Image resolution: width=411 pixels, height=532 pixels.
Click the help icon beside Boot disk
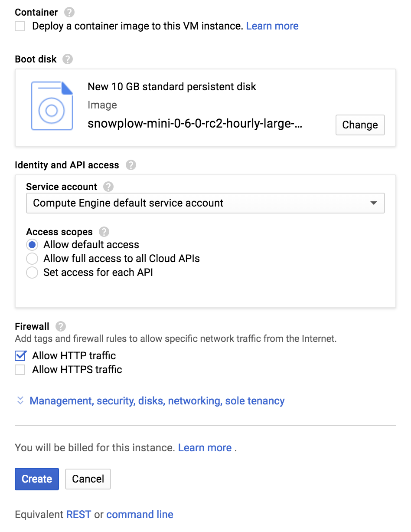point(68,59)
